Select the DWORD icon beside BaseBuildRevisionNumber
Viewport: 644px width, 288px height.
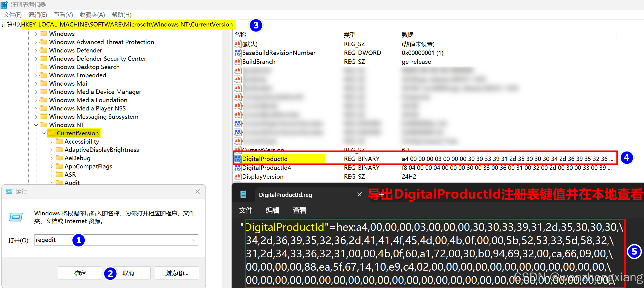pos(237,52)
